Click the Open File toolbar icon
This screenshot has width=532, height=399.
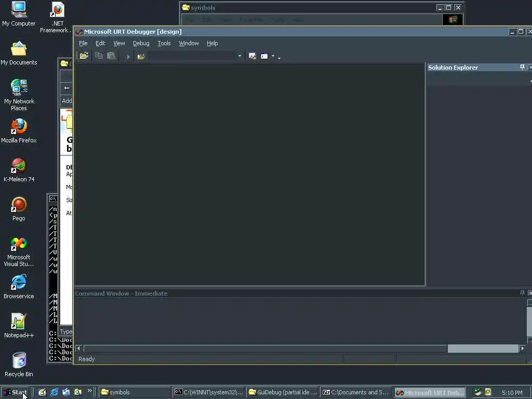[84, 56]
